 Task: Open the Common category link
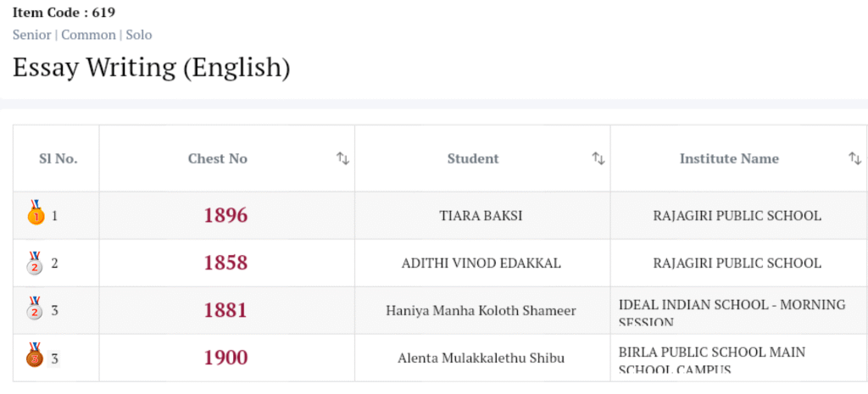tap(88, 35)
